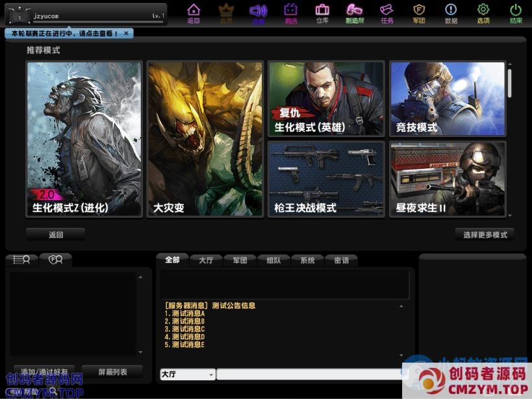Close the league match notification banner
Image resolution: width=532 pixels, height=399 pixels.
coord(126,33)
